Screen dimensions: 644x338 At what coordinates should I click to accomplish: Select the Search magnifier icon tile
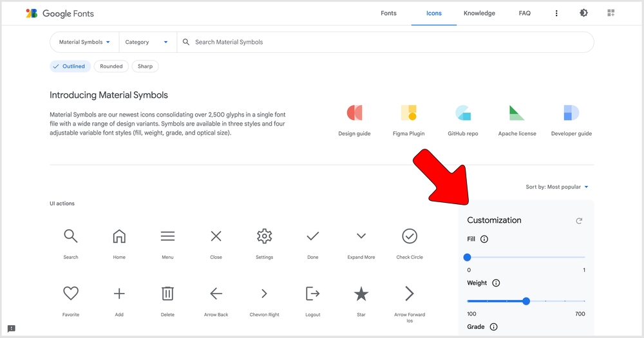coord(71,243)
